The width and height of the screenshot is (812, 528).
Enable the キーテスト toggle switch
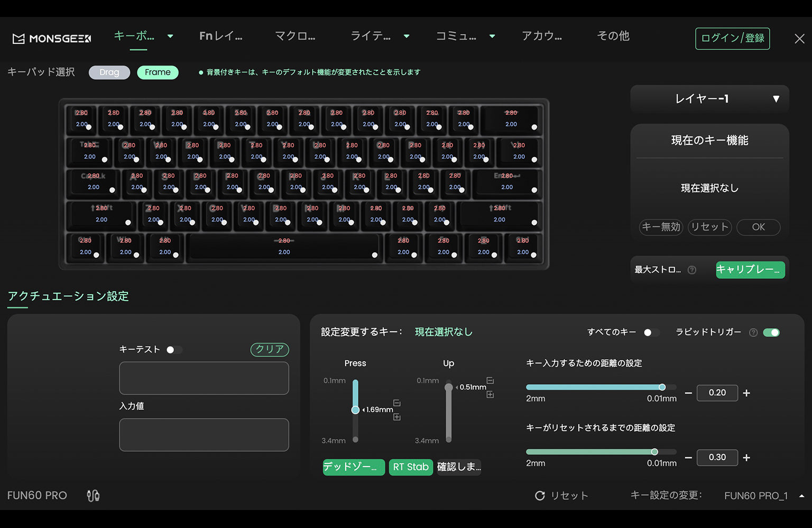[x=174, y=350]
